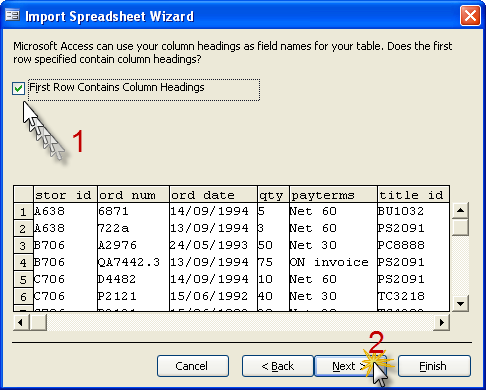The image size is (486, 390).
Task: Click the horizontal scrollbar right arrow
Action: pyautogui.click(x=442, y=322)
